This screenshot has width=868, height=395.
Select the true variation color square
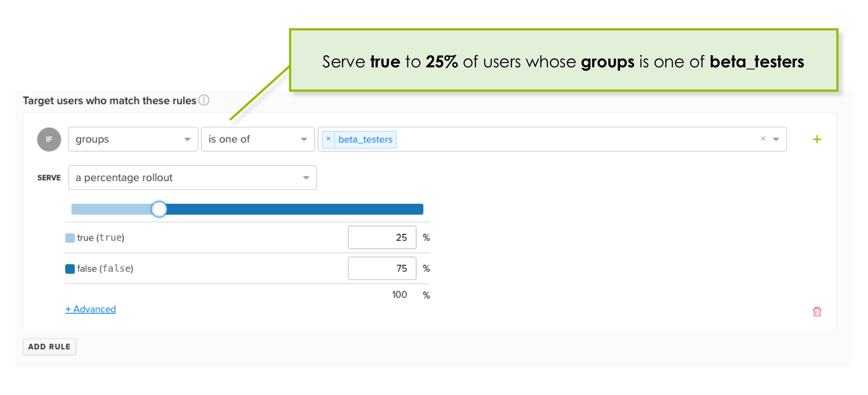coord(69,237)
